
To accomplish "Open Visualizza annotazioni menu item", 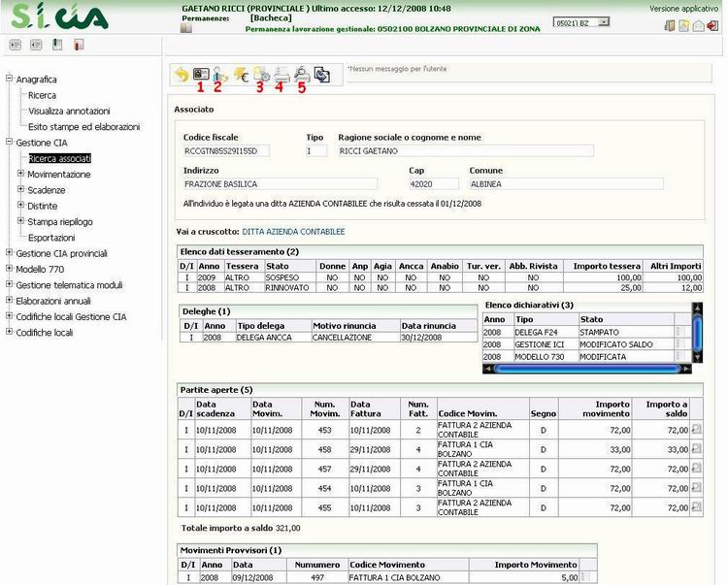I will [x=69, y=111].
